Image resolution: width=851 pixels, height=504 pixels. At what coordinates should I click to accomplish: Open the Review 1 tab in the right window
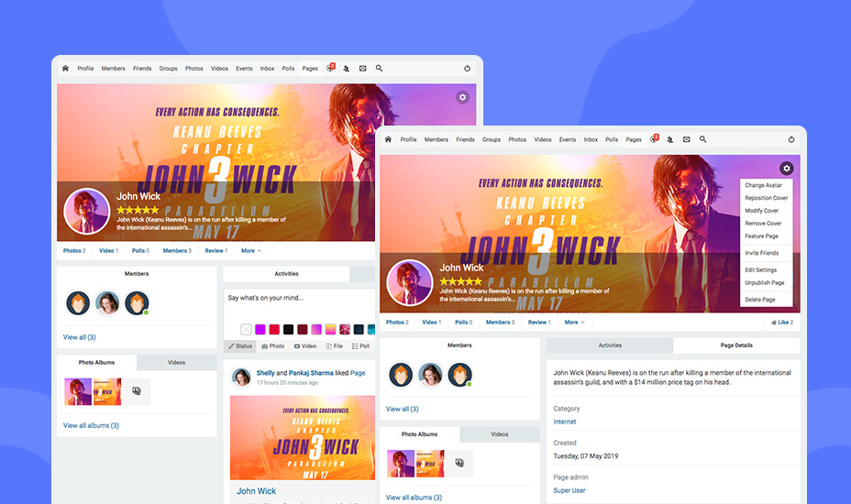[539, 323]
